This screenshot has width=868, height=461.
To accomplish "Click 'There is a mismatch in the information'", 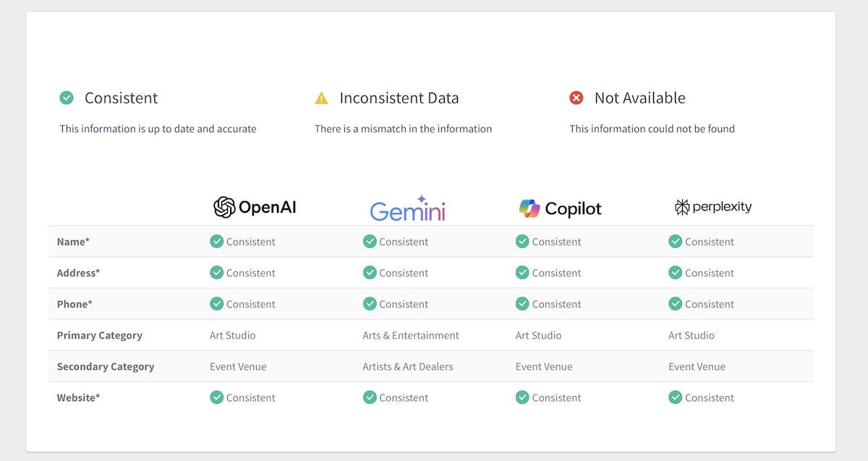I will (403, 129).
